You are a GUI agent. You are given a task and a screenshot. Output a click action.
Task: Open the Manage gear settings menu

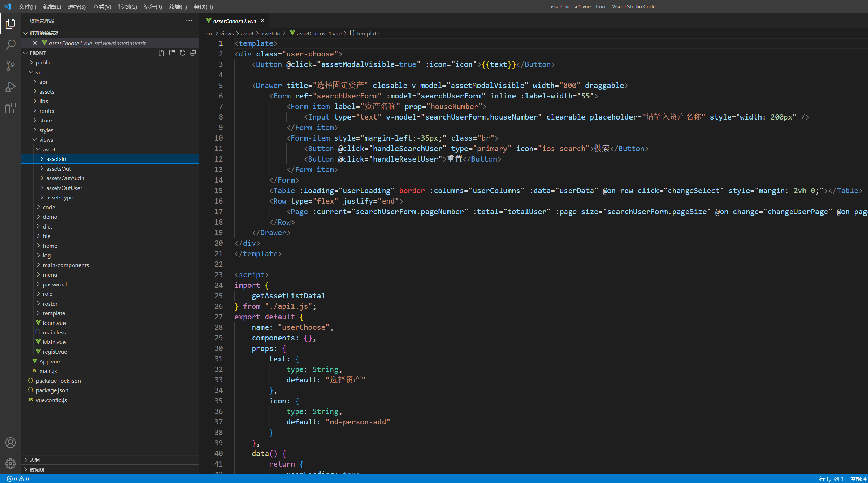click(x=11, y=464)
